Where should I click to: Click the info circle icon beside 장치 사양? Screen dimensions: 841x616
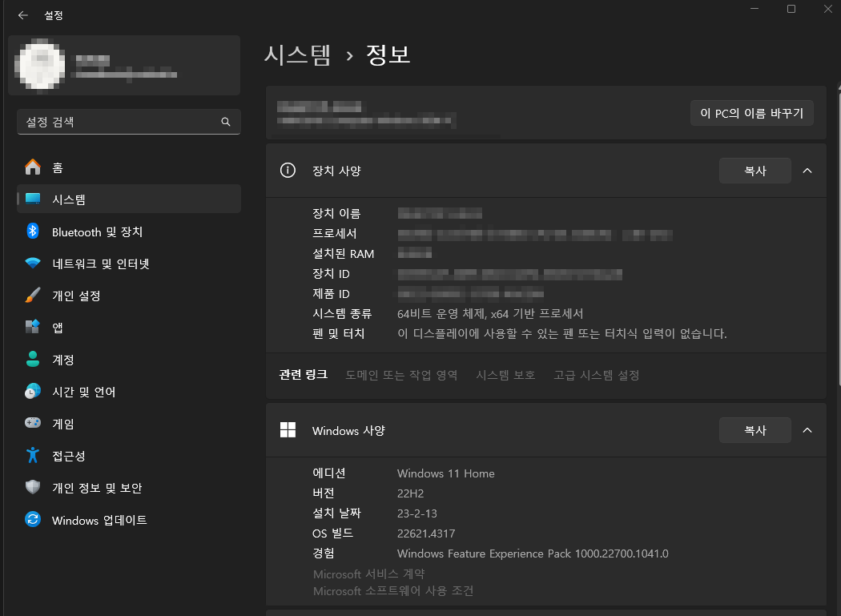[288, 171]
